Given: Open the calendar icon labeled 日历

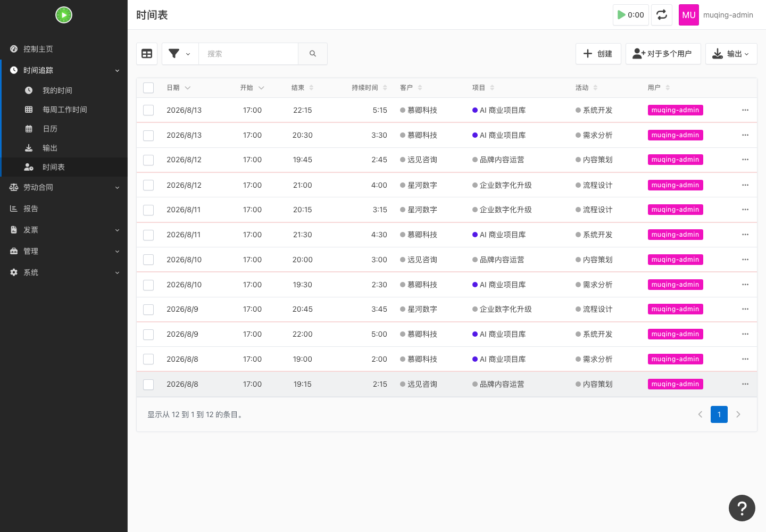Looking at the screenshot, I should click(x=29, y=129).
